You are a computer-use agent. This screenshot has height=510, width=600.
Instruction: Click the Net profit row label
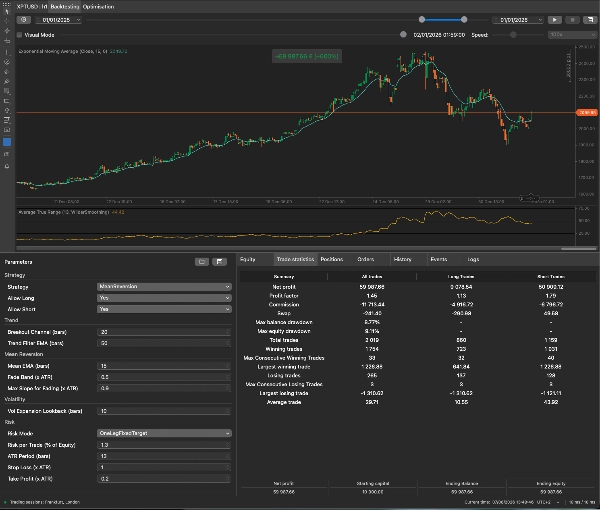(x=284, y=287)
